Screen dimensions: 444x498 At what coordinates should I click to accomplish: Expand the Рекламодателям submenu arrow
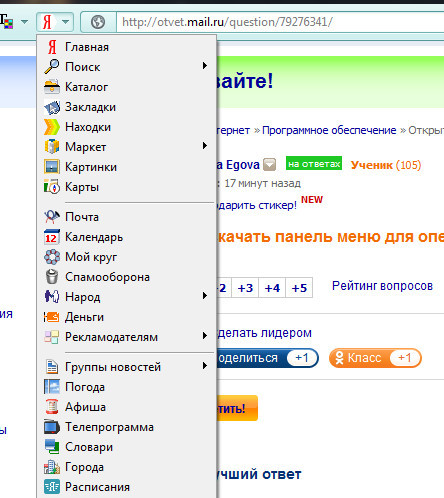205,336
